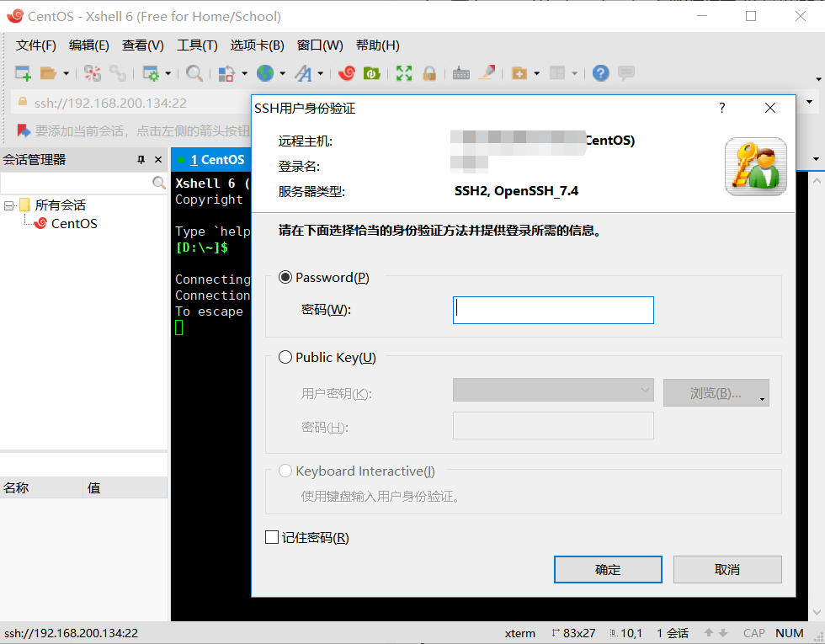825x644 pixels.
Task: Open the 窗口(W) menu
Action: tap(320, 45)
